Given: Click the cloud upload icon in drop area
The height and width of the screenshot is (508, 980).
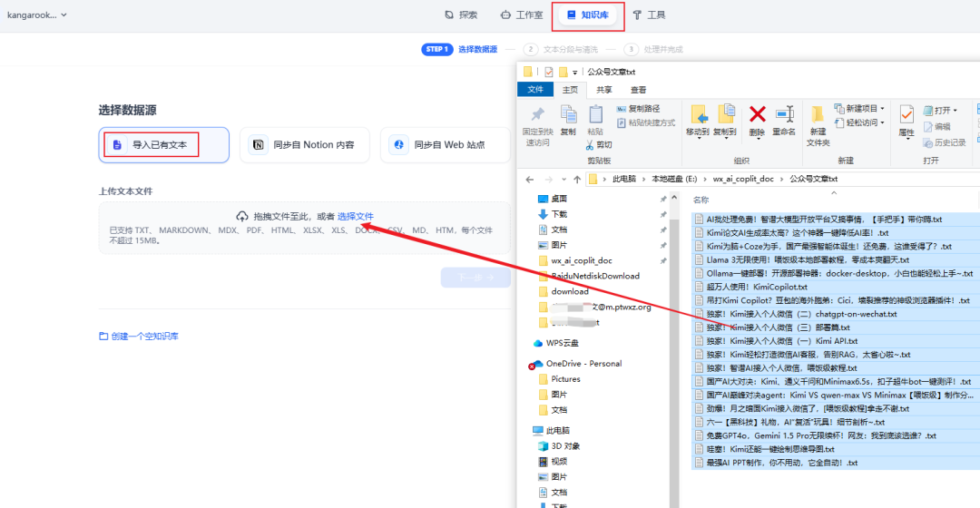Looking at the screenshot, I should click(242, 216).
